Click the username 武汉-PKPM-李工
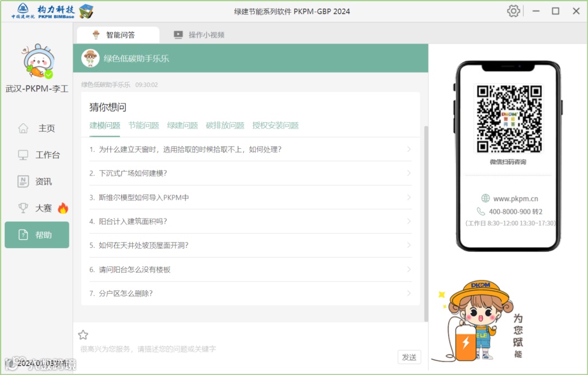Viewport: 588px width, 375px height. tap(37, 89)
